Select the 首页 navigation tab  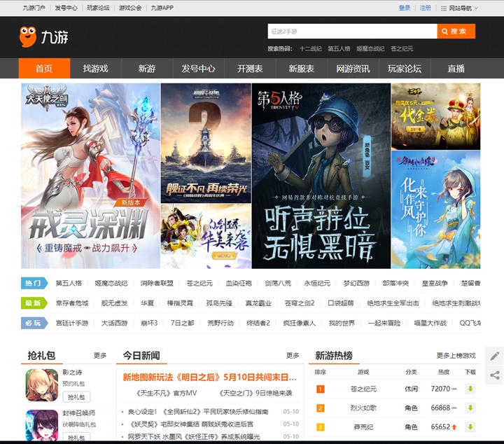pyautogui.click(x=44, y=68)
